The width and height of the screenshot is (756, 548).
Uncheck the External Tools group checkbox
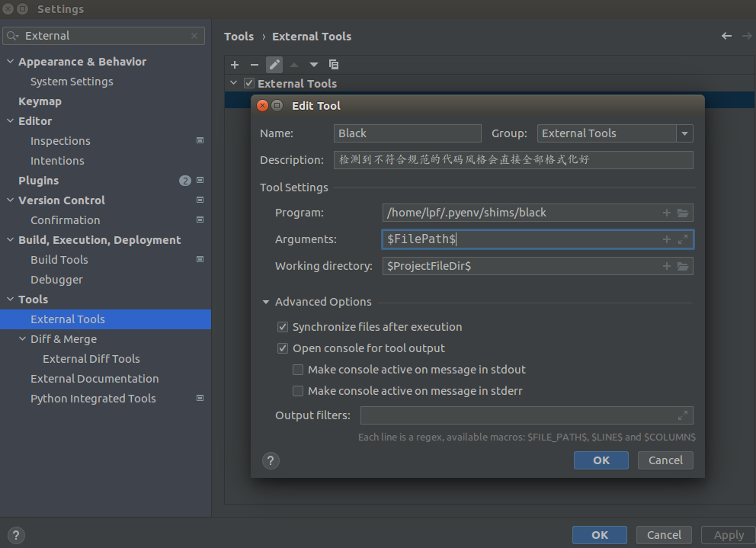[x=248, y=83]
